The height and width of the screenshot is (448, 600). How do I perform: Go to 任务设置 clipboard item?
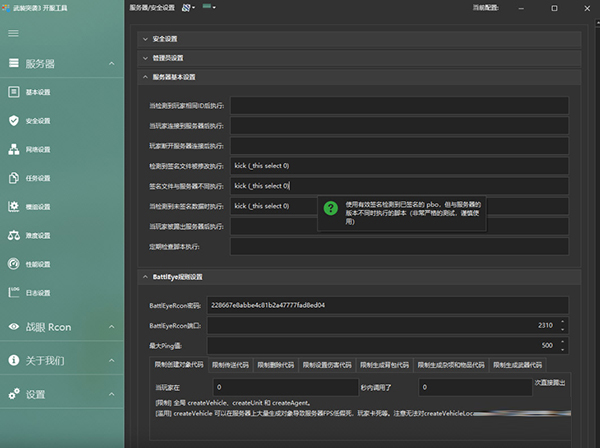point(37,179)
